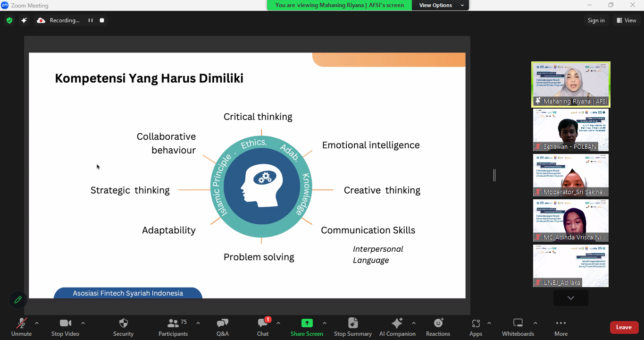Expand audio options arrow beside Unmute
644x340 pixels.
click(x=37, y=323)
